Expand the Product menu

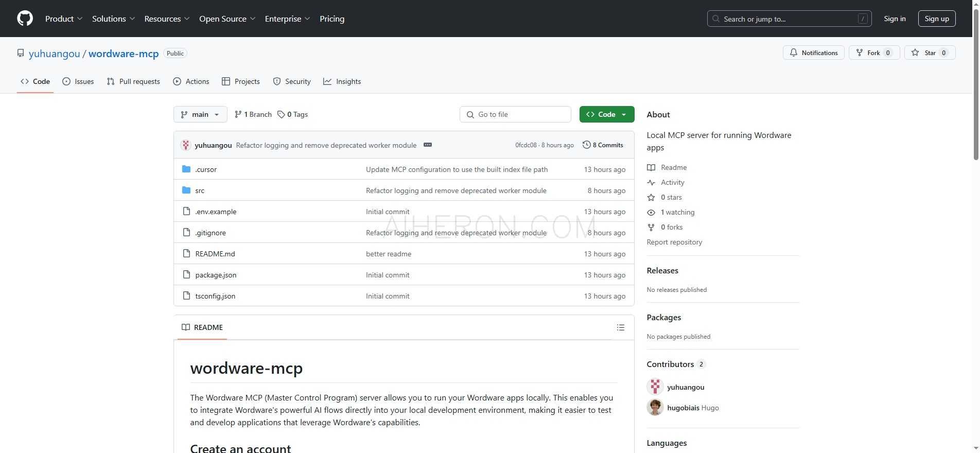64,19
